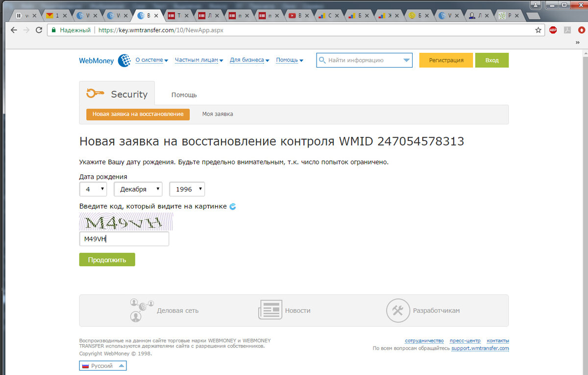Open the Помощь tab beside Security
The image size is (588, 375).
click(x=184, y=95)
